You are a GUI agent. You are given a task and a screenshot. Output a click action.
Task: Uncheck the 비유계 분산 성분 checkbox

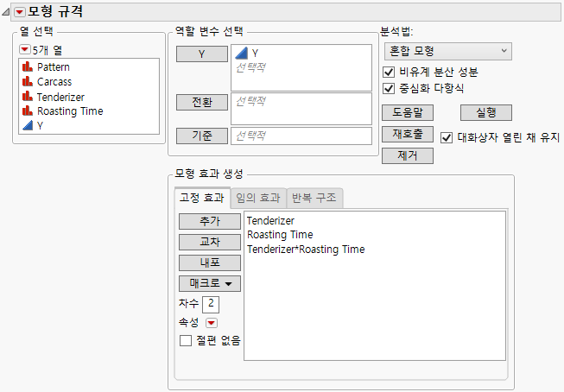click(389, 72)
